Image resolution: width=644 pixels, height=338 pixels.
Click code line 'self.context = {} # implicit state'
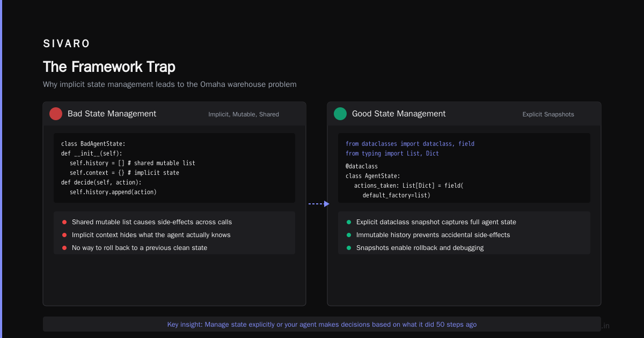[125, 173]
